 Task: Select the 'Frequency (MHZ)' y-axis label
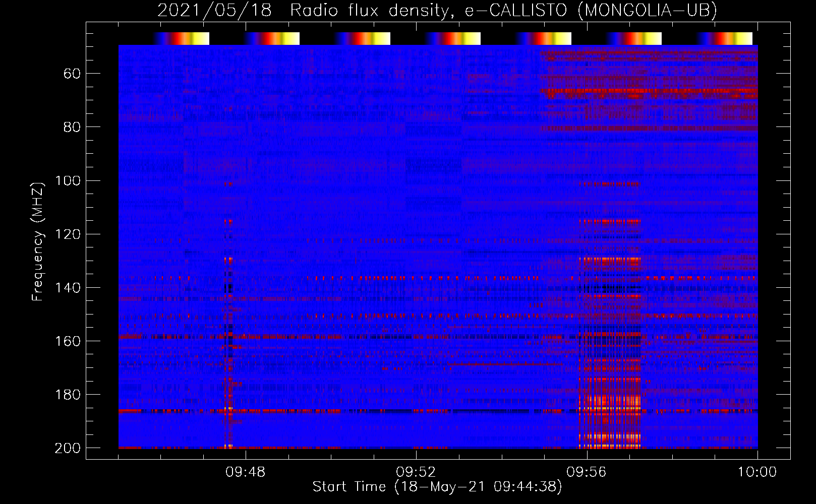tap(37, 241)
